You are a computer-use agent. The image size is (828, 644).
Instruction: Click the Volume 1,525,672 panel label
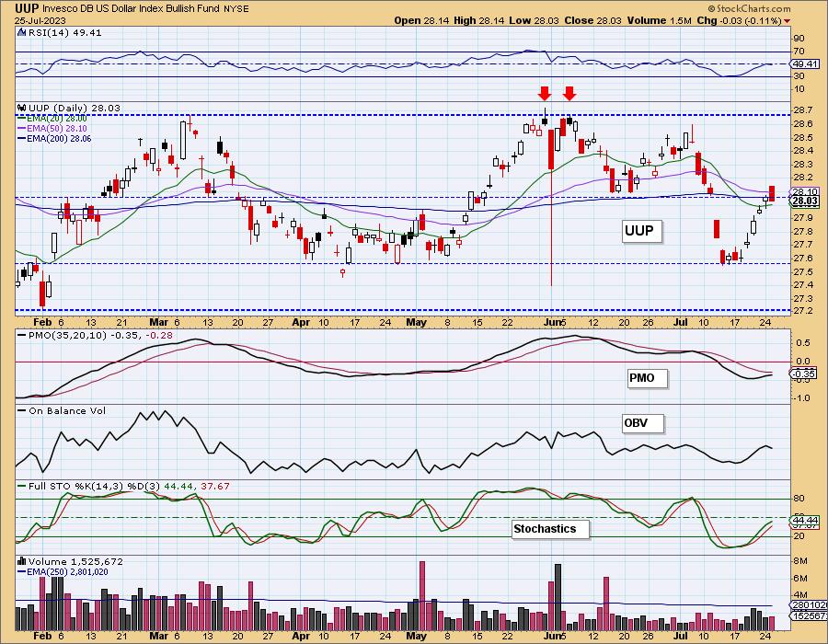tap(75, 561)
